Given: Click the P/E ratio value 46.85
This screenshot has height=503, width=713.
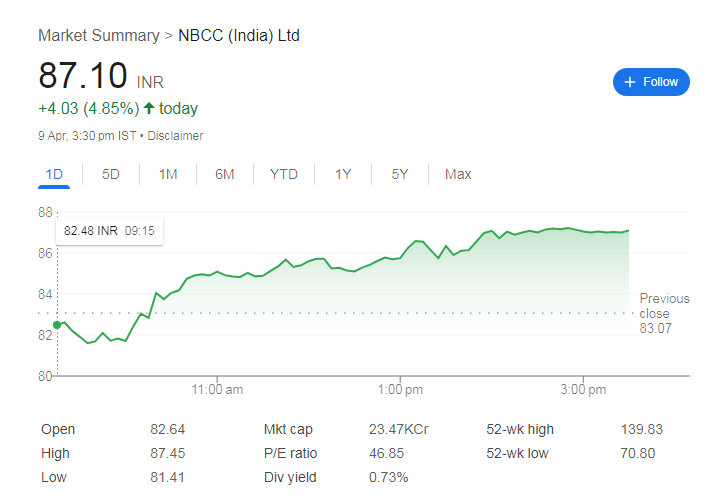Looking at the screenshot, I should [x=388, y=453].
